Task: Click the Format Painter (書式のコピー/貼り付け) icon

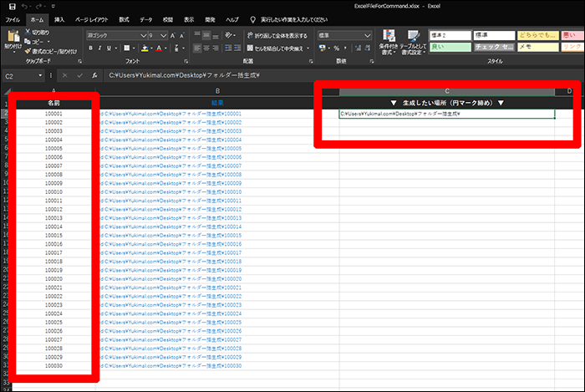Action: tap(28, 50)
